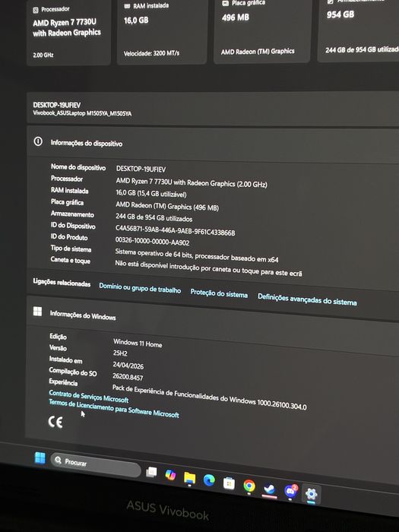Open File Explorer folder icon
Screen dimensions: 399x532
[x=190, y=478]
